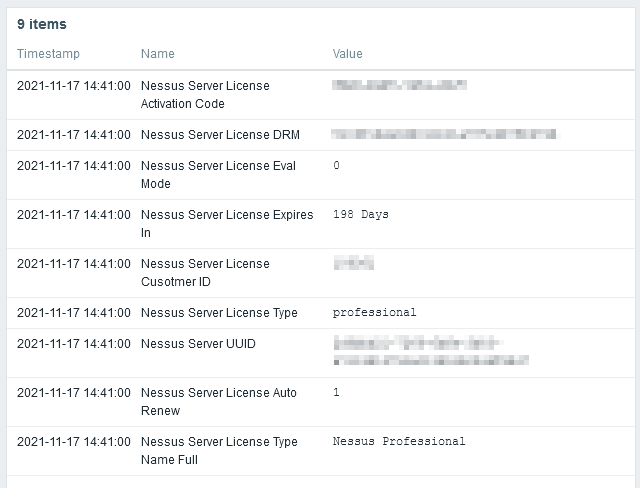This screenshot has width=640, height=488.
Task: Select the '9 items' heading
Action: [42, 24]
